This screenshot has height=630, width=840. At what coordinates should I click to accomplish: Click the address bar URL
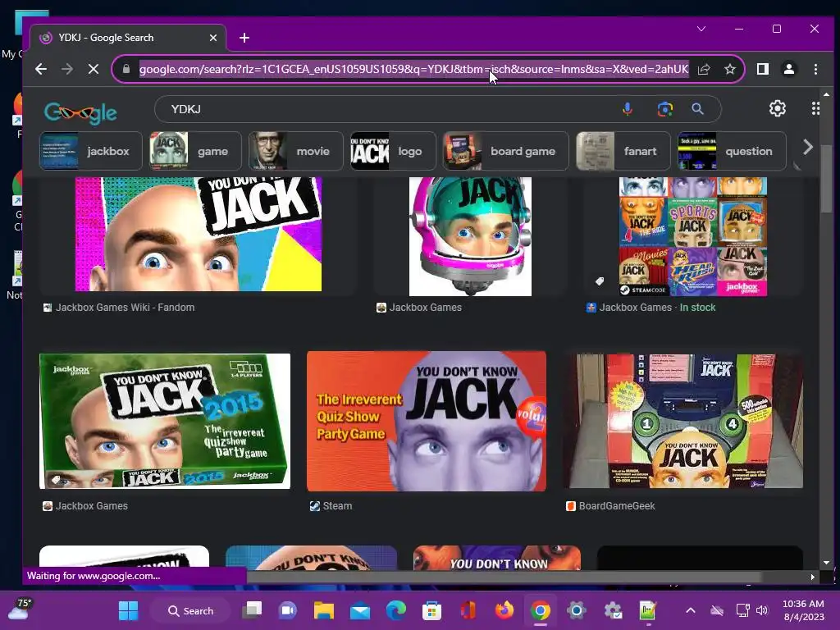pyautogui.click(x=413, y=69)
